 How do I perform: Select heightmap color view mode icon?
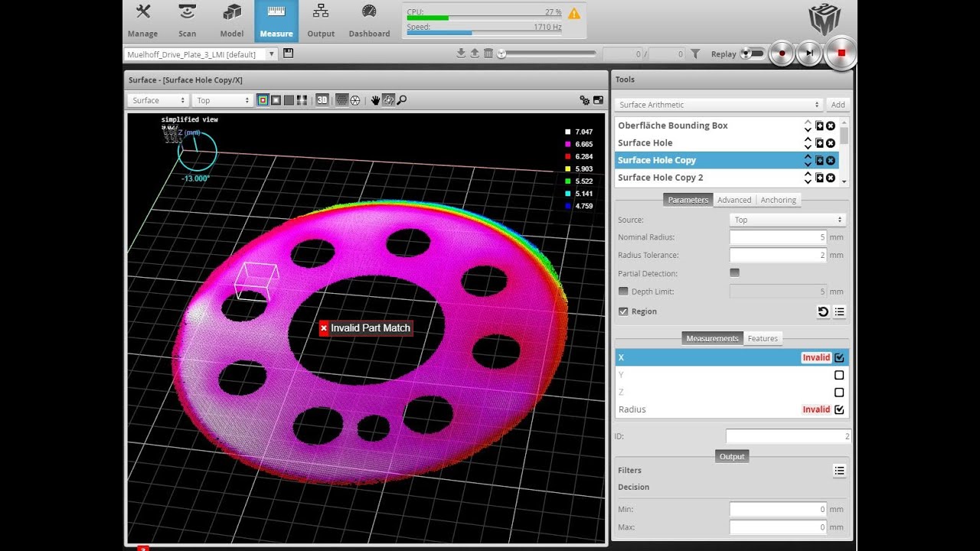(x=263, y=100)
